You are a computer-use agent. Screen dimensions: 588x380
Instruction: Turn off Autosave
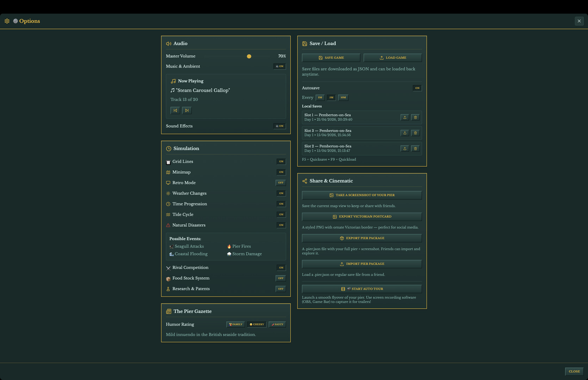coord(417,88)
